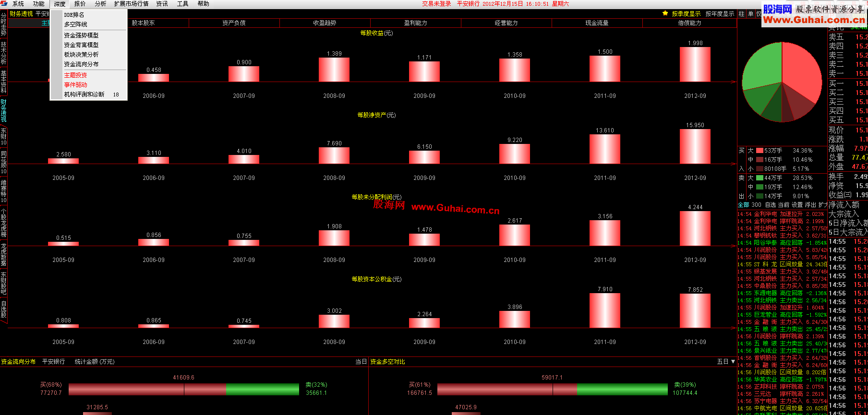
Task: Click the red arrow ending the 每股收益 axis
Action: coord(734,82)
